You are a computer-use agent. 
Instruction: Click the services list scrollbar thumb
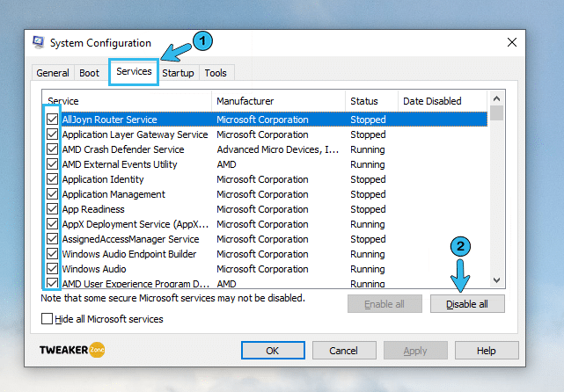coord(497,113)
